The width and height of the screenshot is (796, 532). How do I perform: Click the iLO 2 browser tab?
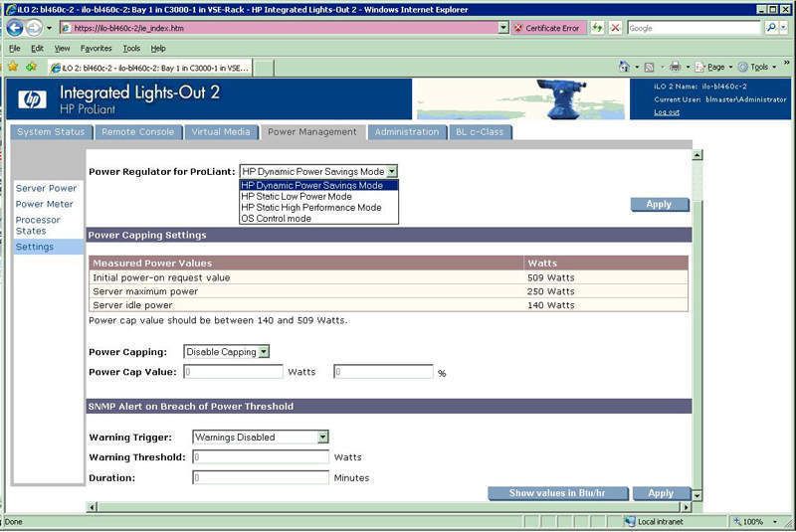tap(150, 68)
